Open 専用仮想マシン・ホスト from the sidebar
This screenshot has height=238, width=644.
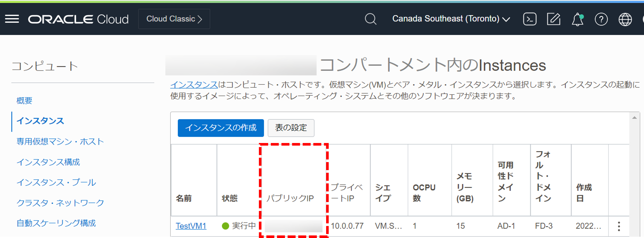(60, 142)
